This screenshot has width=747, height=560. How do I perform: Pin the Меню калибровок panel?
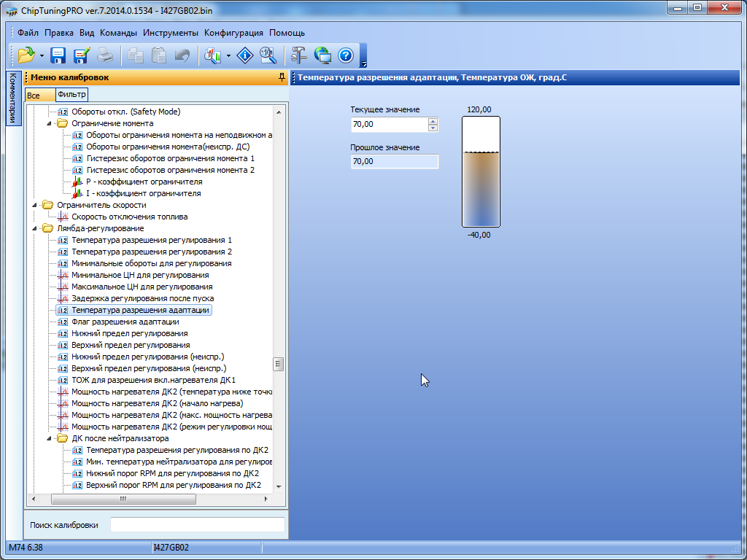click(282, 77)
